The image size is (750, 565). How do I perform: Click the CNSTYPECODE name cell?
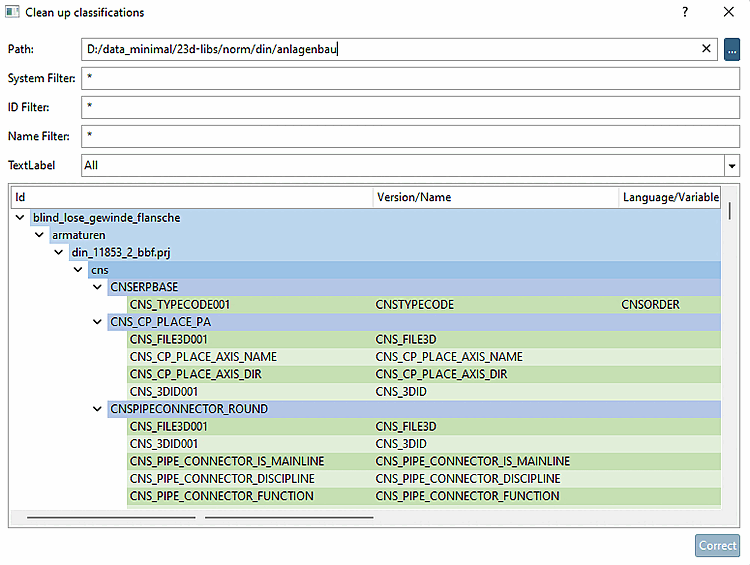coord(414,305)
